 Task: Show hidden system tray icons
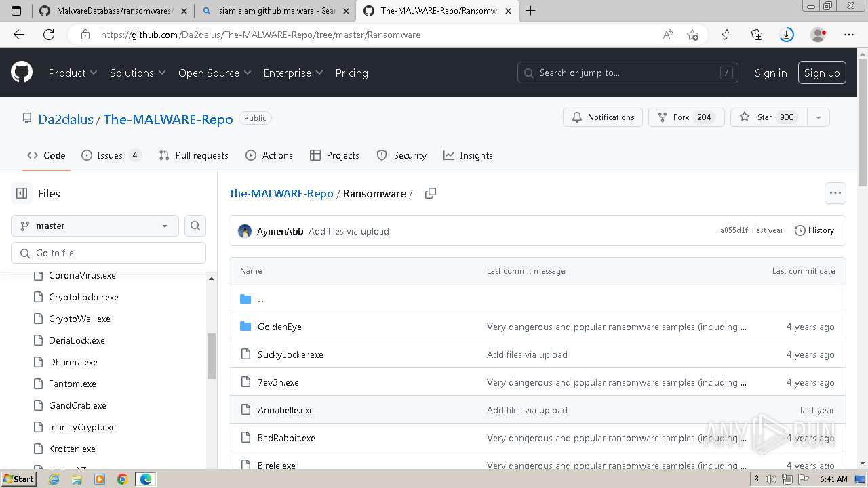pyautogui.click(x=757, y=479)
